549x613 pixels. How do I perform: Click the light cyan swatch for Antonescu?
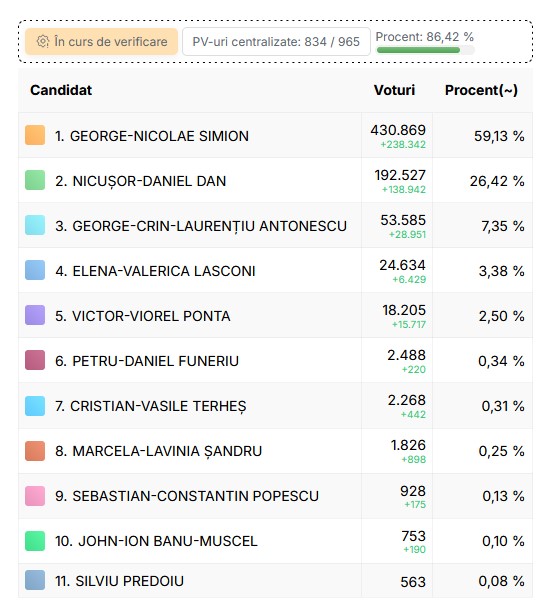(35, 225)
